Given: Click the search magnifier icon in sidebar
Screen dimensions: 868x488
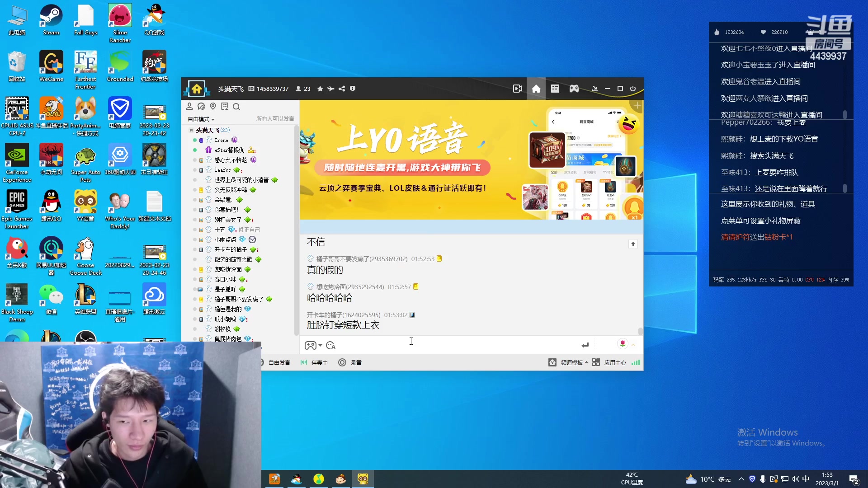Looking at the screenshot, I should coord(236,107).
